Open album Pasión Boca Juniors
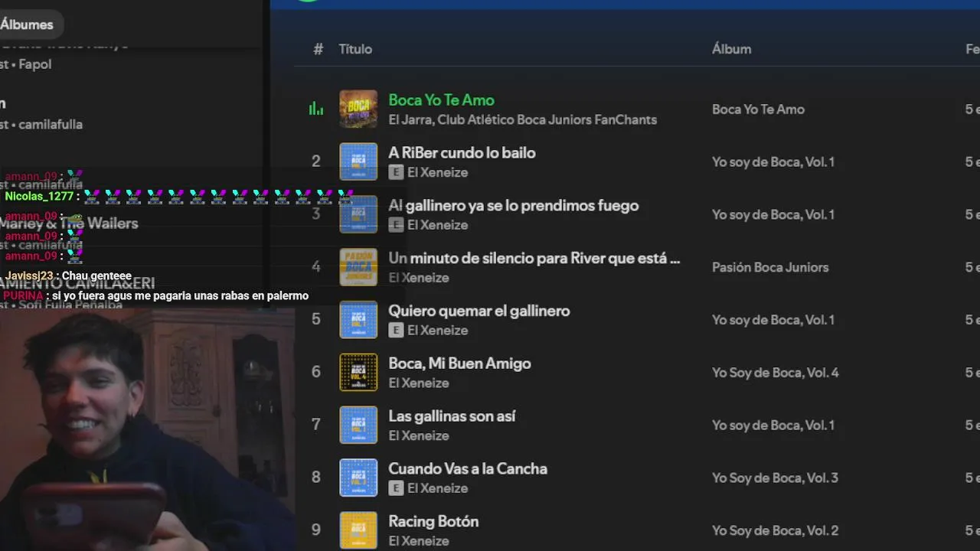Viewport: 980px width, 551px height. [x=770, y=267]
